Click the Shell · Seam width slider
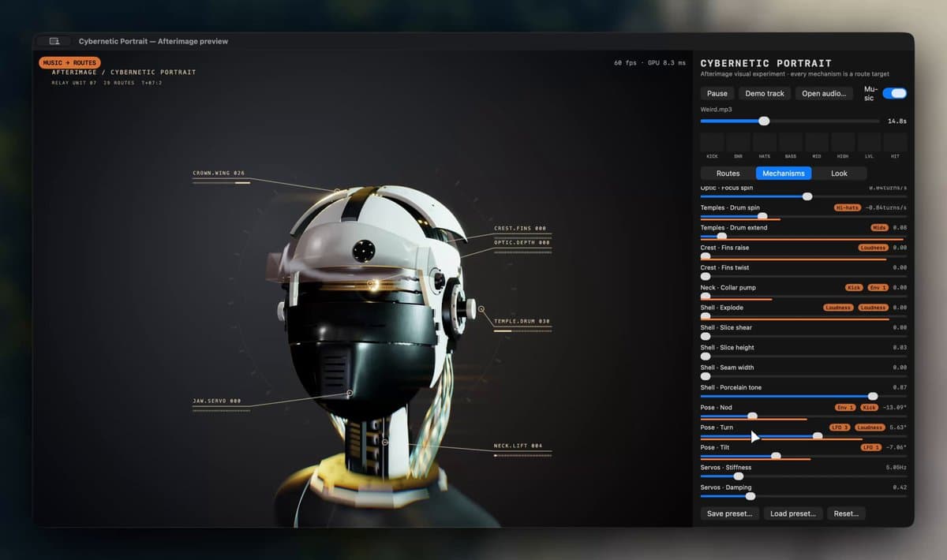The width and height of the screenshot is (947, 560). 803,376
